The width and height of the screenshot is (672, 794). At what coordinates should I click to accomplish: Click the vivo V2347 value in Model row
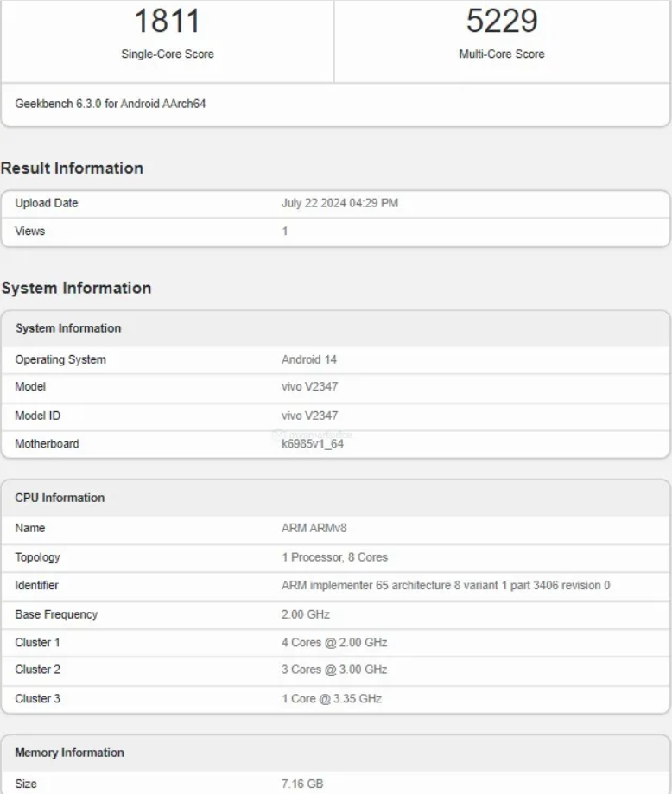click(x=309, y=387)
